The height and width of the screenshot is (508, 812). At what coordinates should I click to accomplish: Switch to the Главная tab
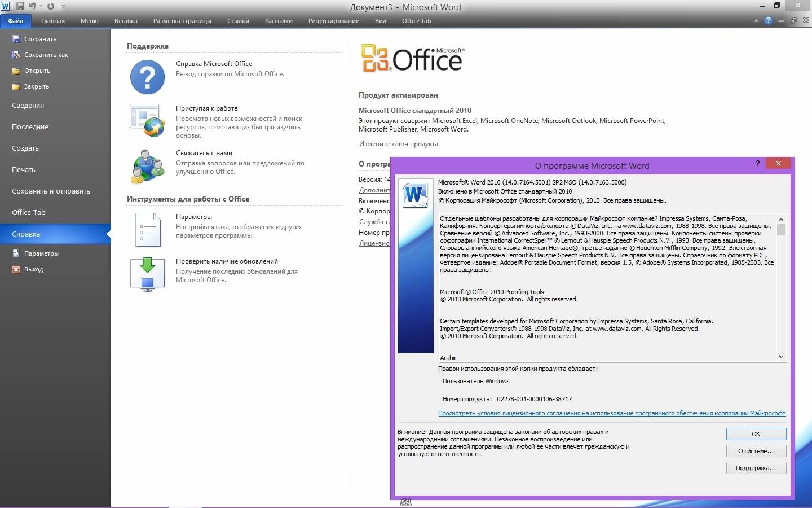pos(53,21)
